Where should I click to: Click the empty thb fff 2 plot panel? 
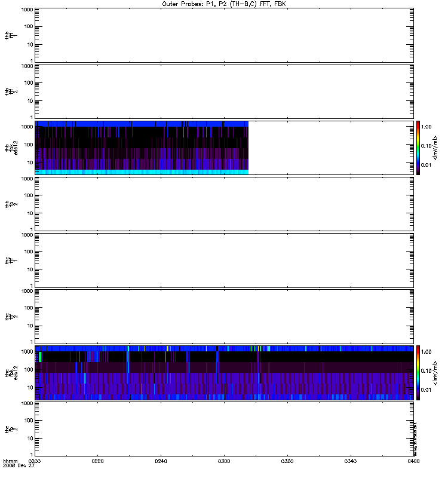point(224,91)
